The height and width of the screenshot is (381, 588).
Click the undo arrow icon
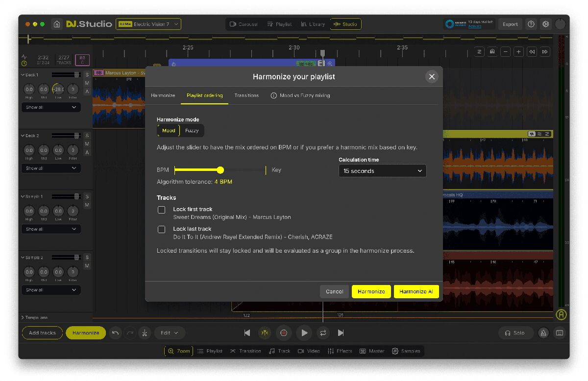[115, 333]
